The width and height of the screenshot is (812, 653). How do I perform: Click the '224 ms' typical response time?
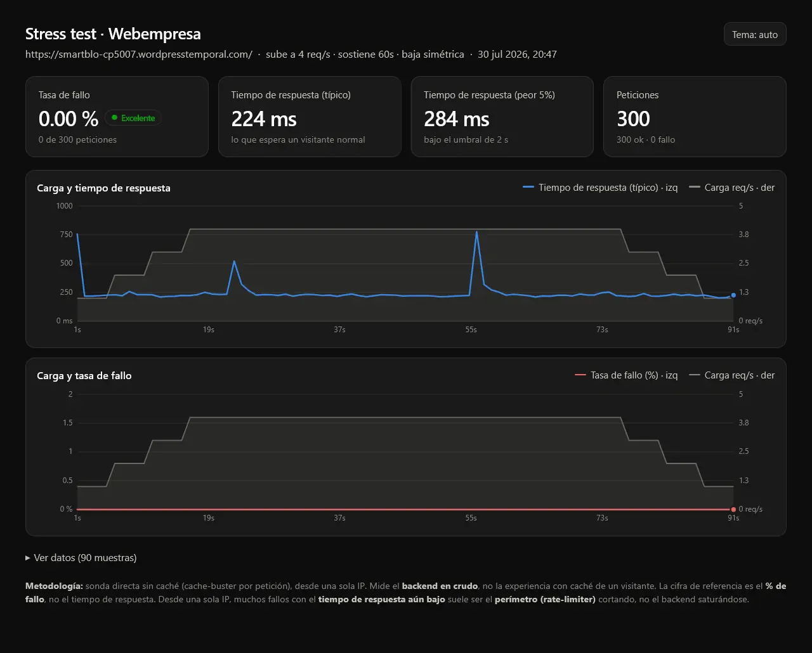click(x=264, y=119)
